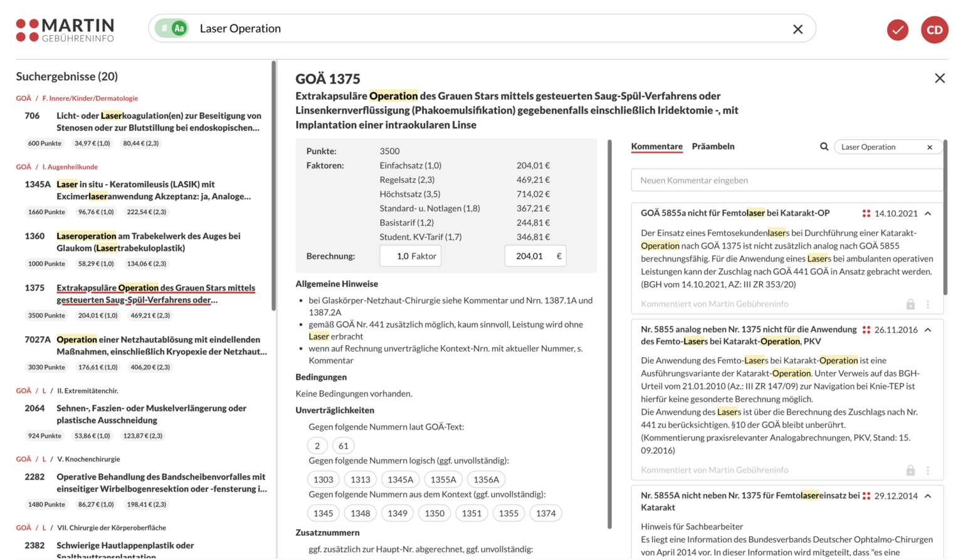Screen dimensions: 963x560
Task: Toggle the number/text search mode switch
Action: point(172,29)
